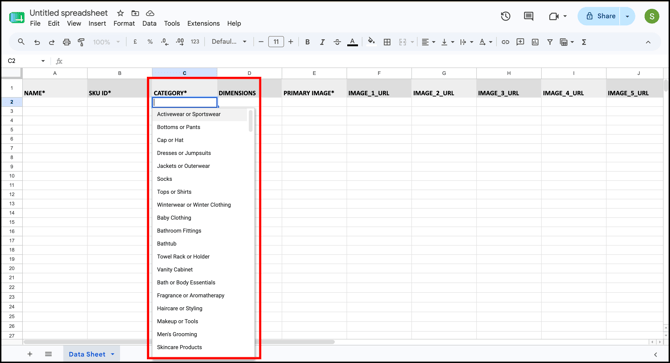
Task: Print the spreadsheet
Action: pyautogui.click(x=67, y=42)
